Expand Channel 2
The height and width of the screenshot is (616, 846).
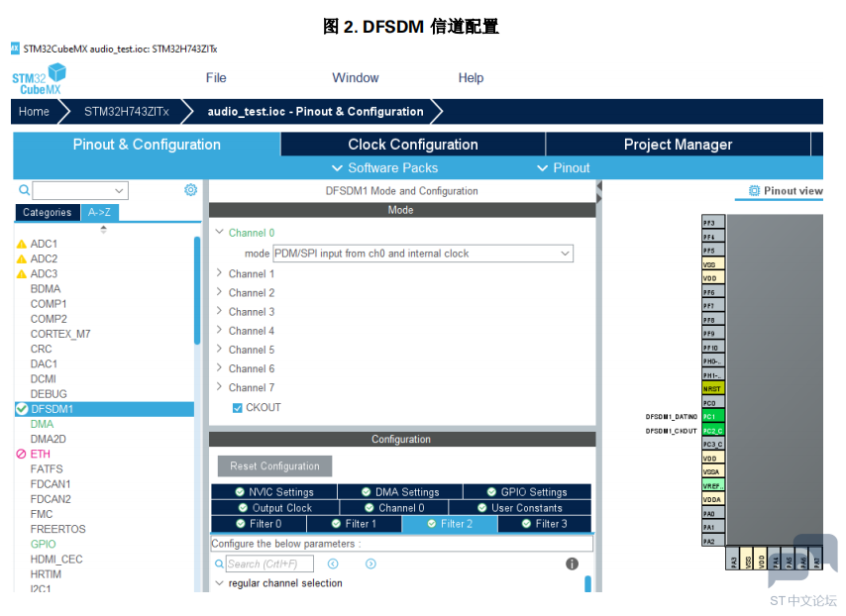[219, 292]
